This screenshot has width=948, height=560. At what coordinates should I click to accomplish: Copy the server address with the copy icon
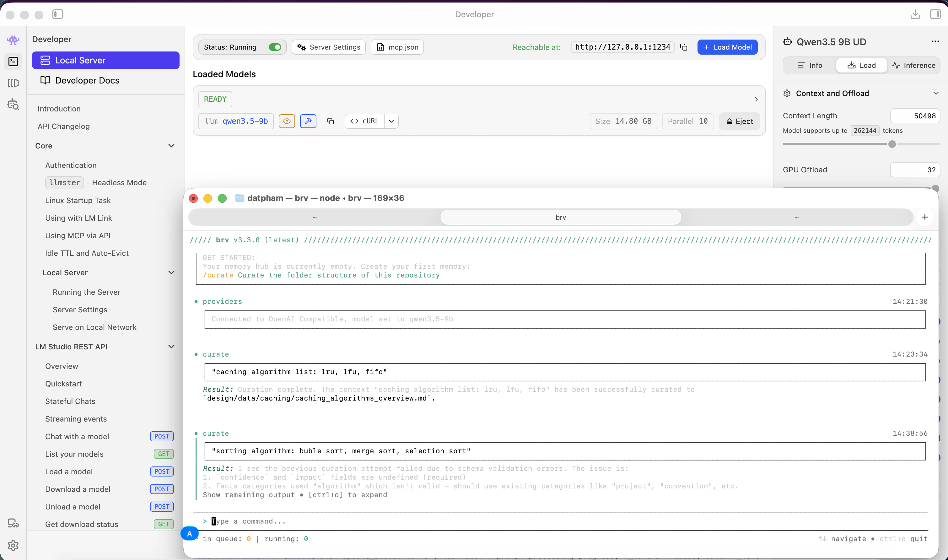coord(683,47)
